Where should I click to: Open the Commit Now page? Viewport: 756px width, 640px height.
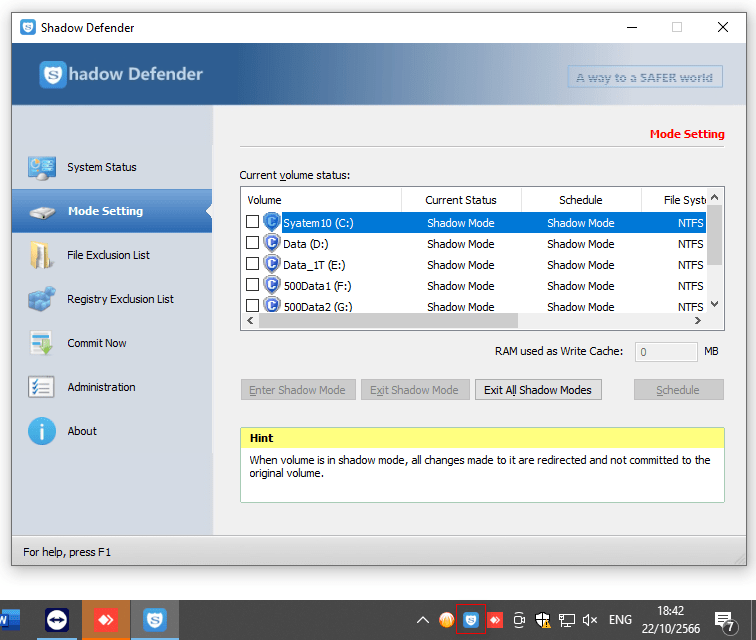coord(112,343)
